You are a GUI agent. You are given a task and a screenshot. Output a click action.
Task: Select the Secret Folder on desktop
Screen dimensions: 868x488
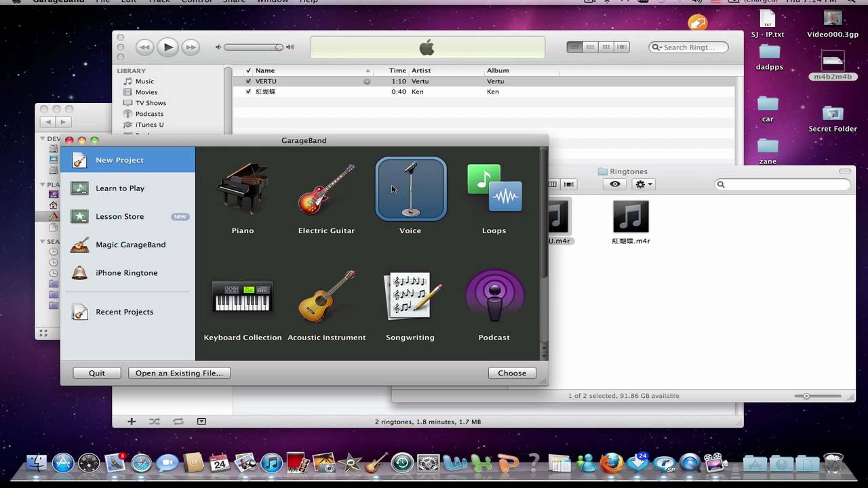pos(833,118)
